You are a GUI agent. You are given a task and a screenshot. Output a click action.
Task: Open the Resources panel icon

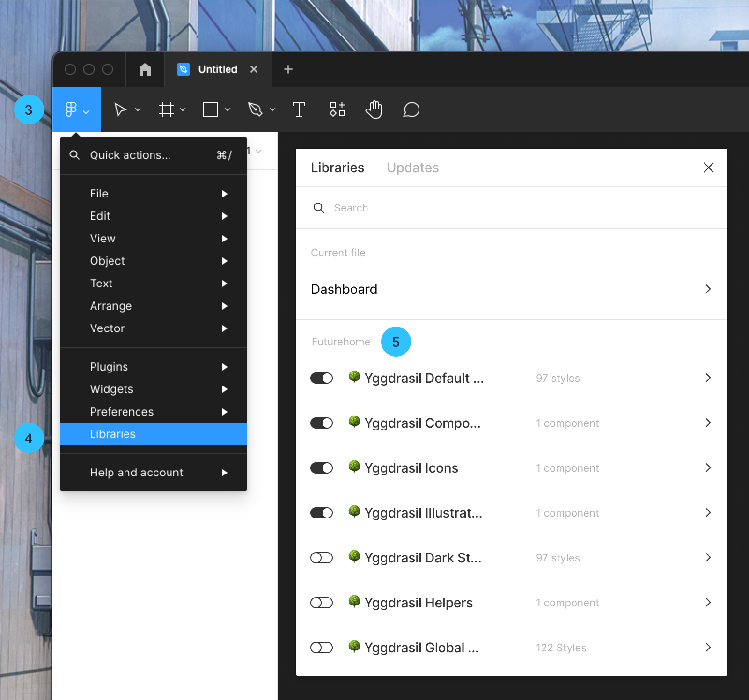(337, 109)
